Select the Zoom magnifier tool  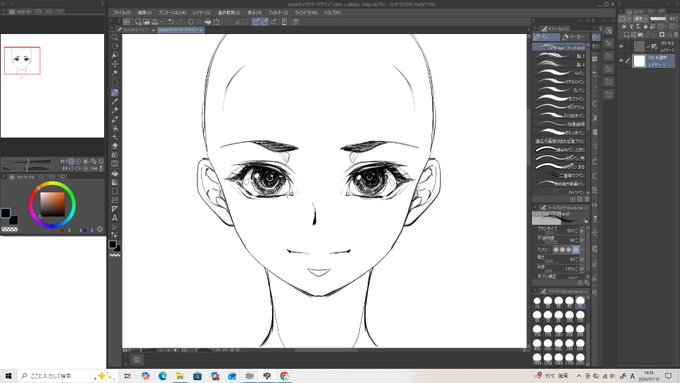point(114,37)
